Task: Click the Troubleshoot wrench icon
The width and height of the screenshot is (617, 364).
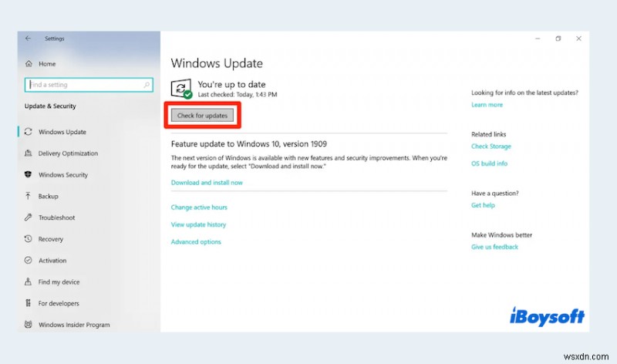Action: point(29,217)
